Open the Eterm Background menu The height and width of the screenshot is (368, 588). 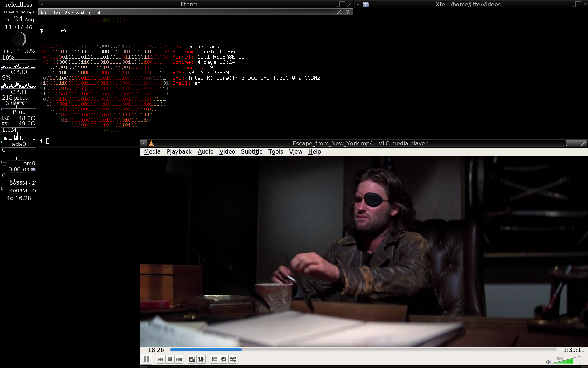74,12
